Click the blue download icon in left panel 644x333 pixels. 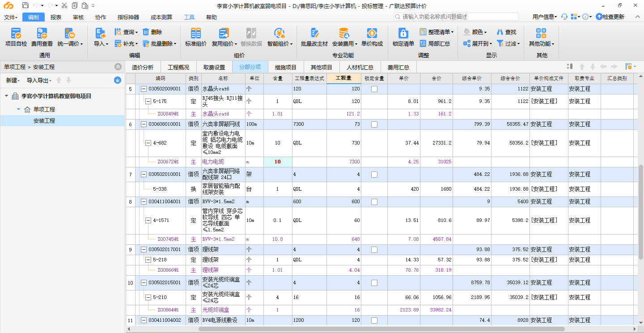click(118, 81)
